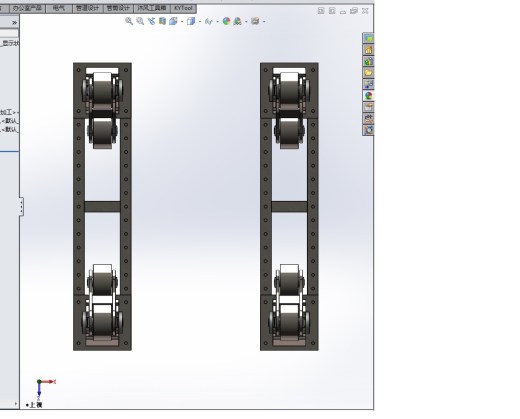
Task: Switch to the KYTool tab
Action: tap(183, 8)
